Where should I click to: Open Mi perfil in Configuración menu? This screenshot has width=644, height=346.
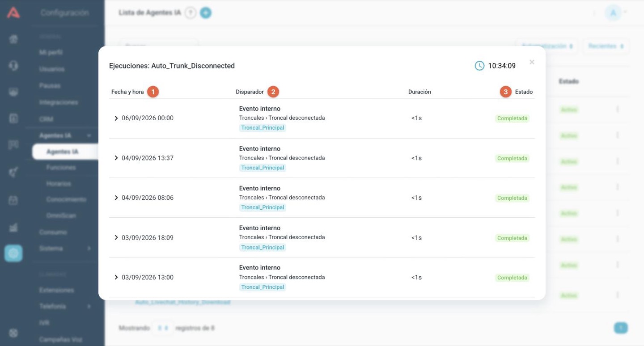(51, 52)
